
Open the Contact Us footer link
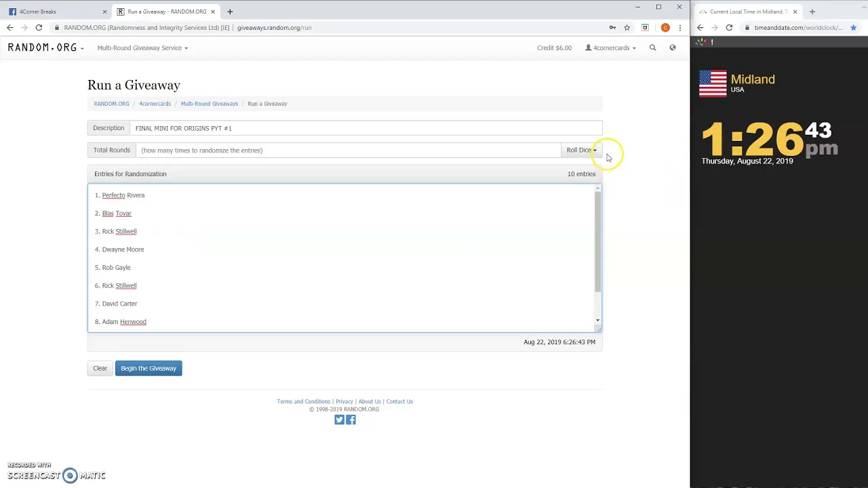pos(399,401)
